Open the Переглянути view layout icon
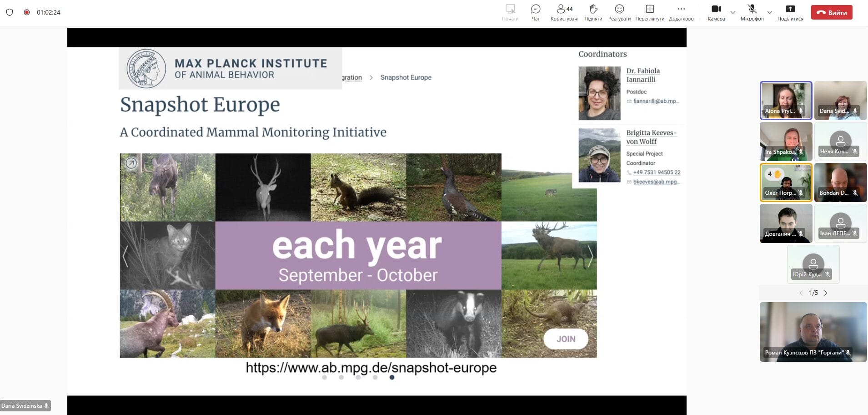The width and height of the screenshot is (868, 415). coord(650,10)
